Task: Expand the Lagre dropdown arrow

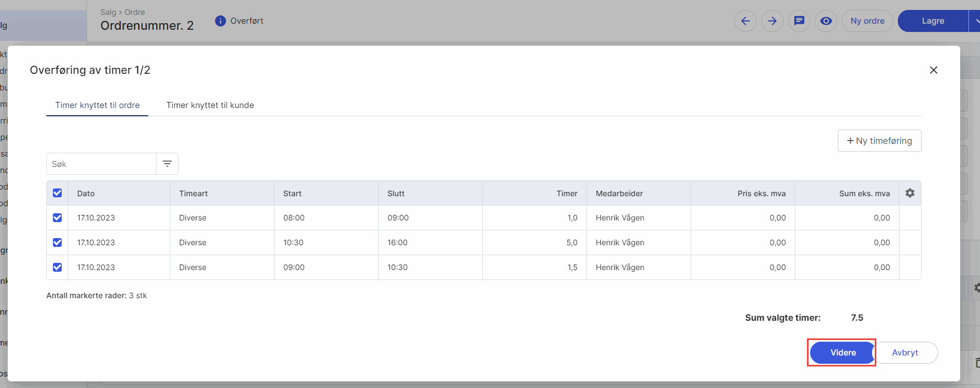Action: [975, 21]
